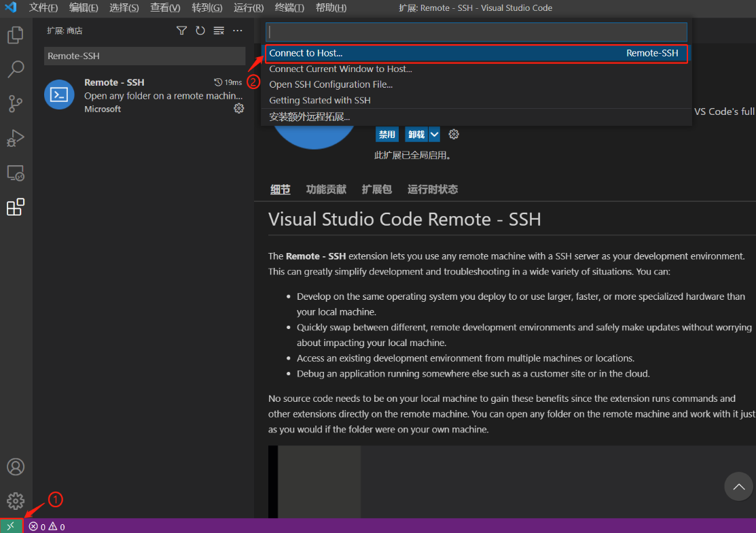Image resolution: width=756 pixels, height=533 pixels.
Task: Click the Remote-SSH extensions search field
Action: pyautogui.click(x=145, y=56)
